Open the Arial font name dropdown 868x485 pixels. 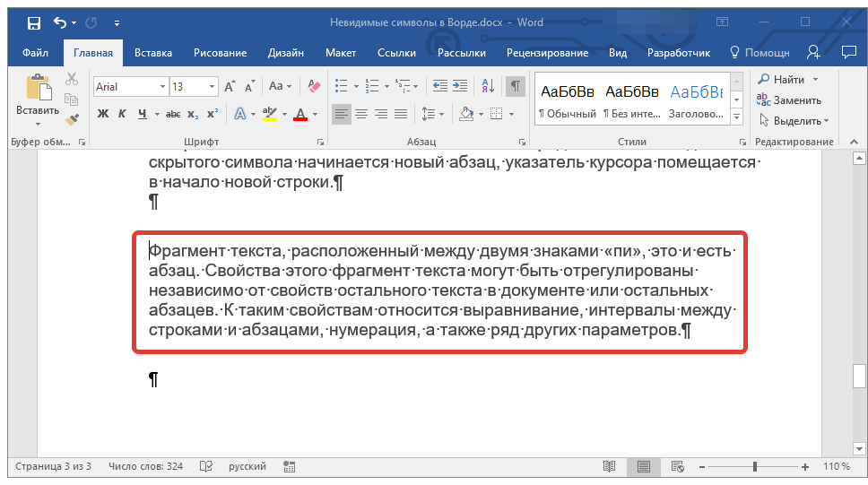point(162,87)
